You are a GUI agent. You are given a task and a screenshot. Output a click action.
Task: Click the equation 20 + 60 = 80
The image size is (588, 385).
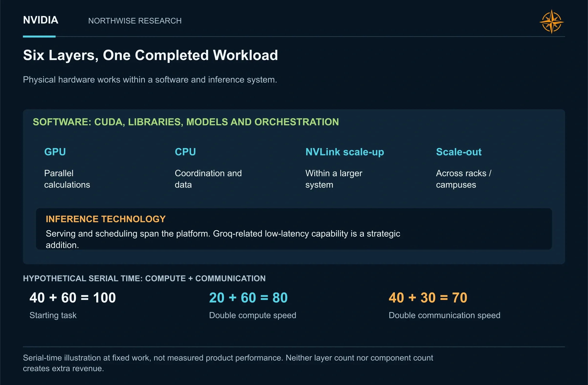tap(248, 297)
